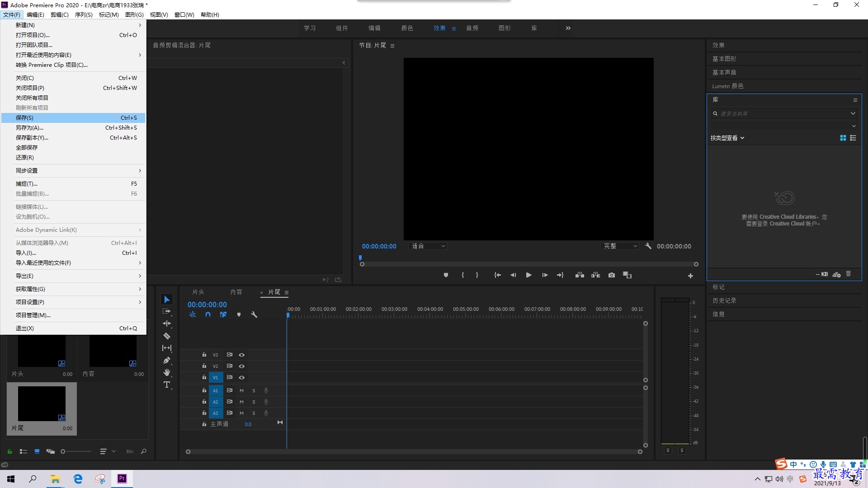Click the Play button in Program monitor
Screen dimensions: 868x488
pos(528,275)
